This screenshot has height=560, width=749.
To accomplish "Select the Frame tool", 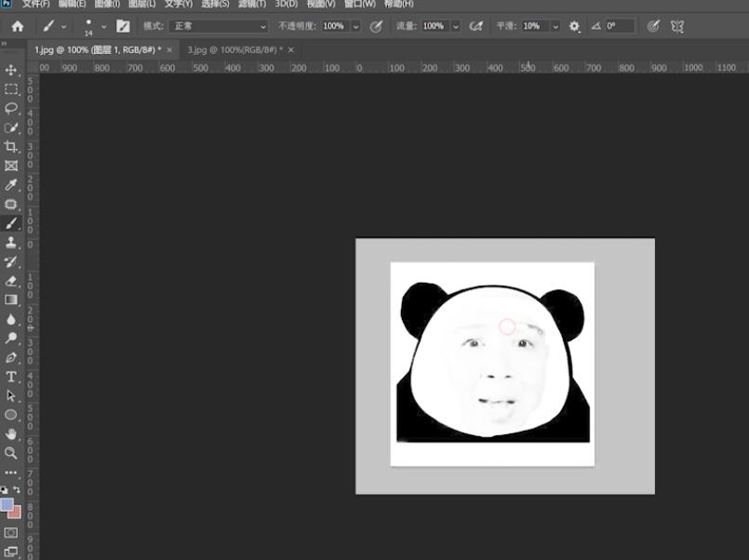I will pyautogui.click(x=11, y=166).
